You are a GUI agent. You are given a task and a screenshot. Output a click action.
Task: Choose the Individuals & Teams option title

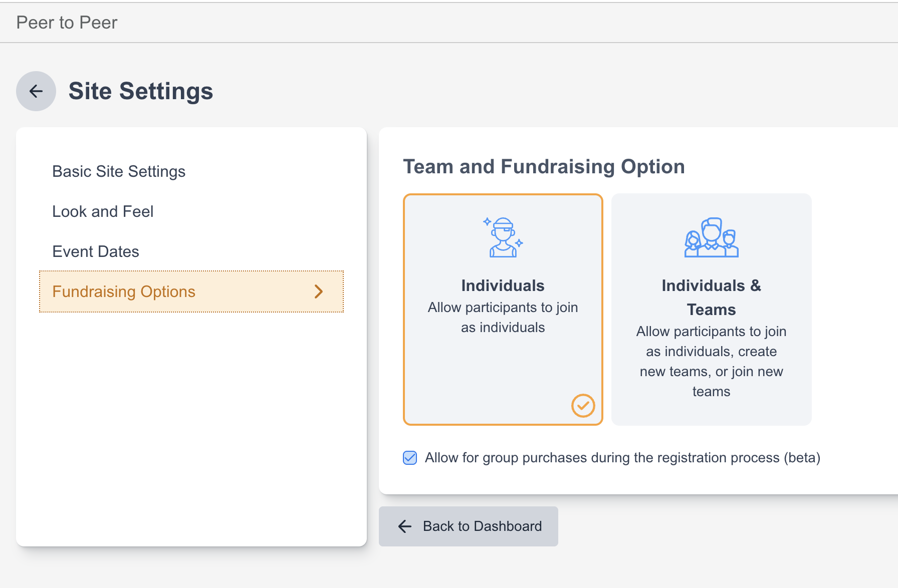tap(711, 298)
